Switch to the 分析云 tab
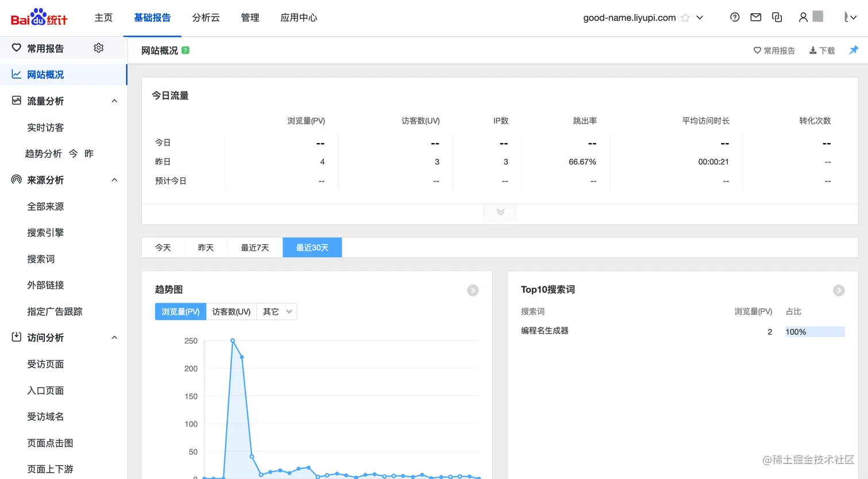Image resolution: width=868 pixels, height=479 pixels. pos(206,17)
